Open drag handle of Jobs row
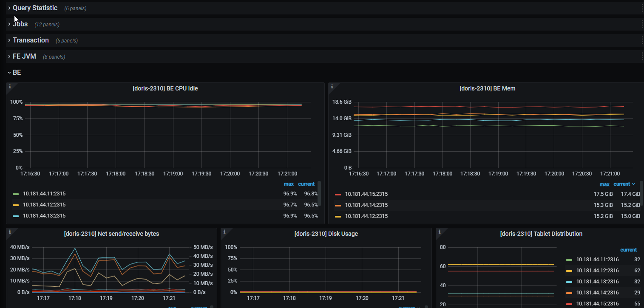Screen dimensions: 644x308 pos(642,24)
